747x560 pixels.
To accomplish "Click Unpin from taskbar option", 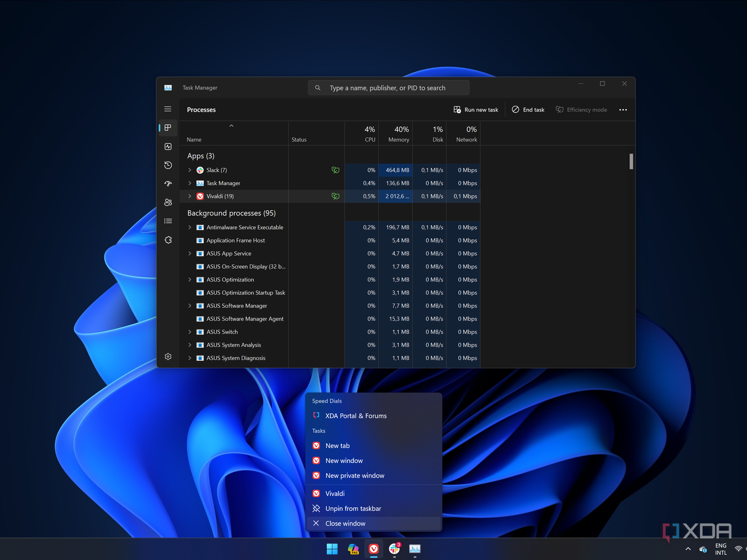I will 353,509.
